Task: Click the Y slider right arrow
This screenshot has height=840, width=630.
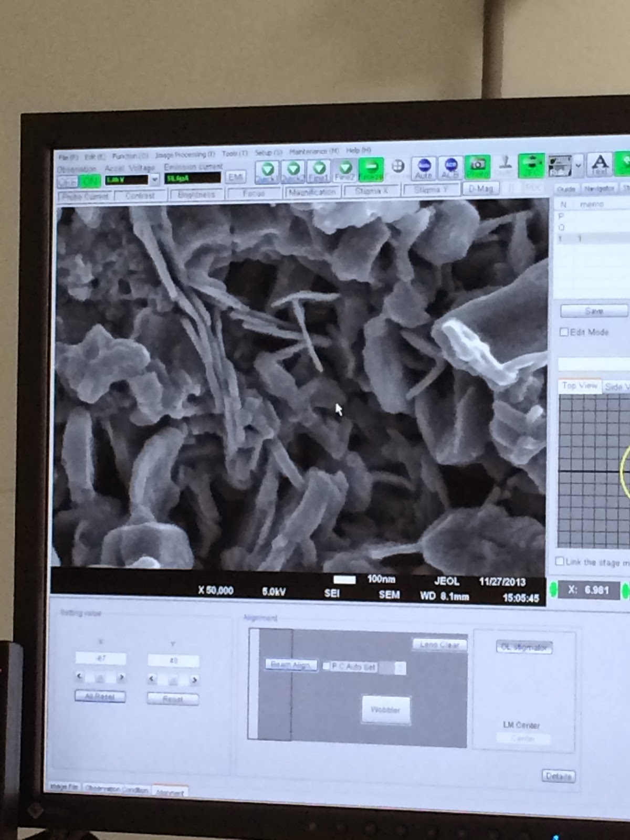Action: tap(194, 680)
